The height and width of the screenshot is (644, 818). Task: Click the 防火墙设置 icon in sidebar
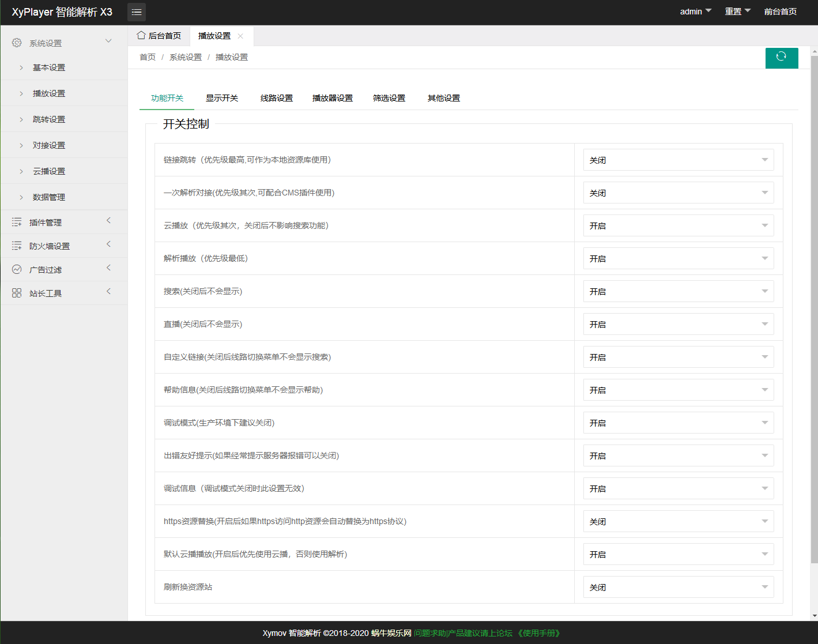point(17,246)
